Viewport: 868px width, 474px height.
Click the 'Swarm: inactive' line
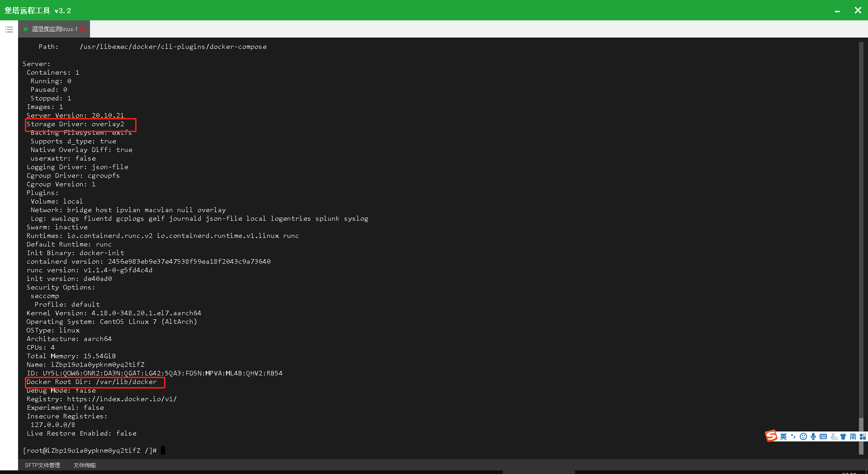pos(57,227)
